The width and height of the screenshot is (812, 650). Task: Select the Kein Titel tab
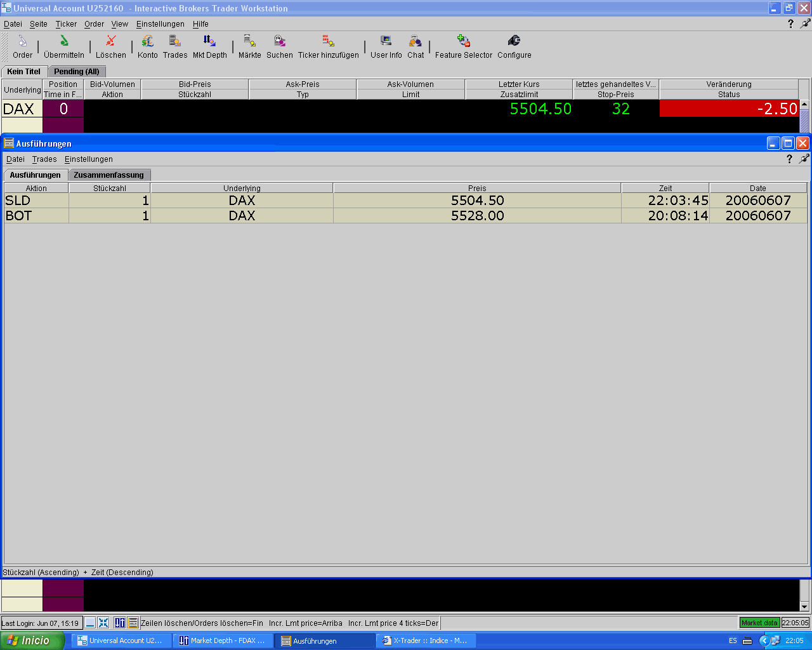coord(24,72)
